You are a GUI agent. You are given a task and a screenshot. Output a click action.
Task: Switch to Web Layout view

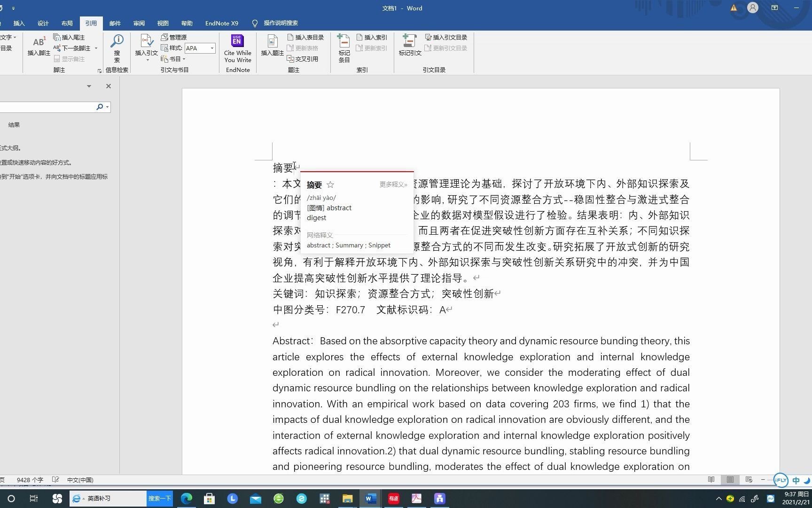749,480
